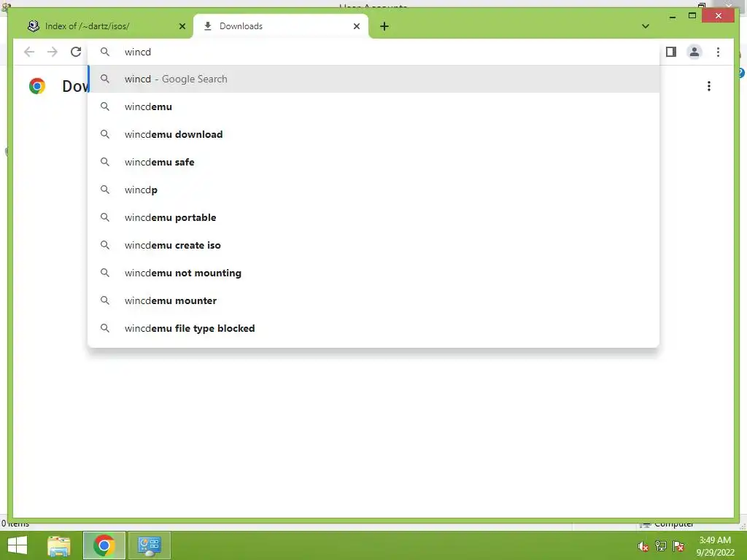Image resolution: width=747 pixels, height=560 pixels.
Task: Maximize the Chrome window
Action: 692,16
